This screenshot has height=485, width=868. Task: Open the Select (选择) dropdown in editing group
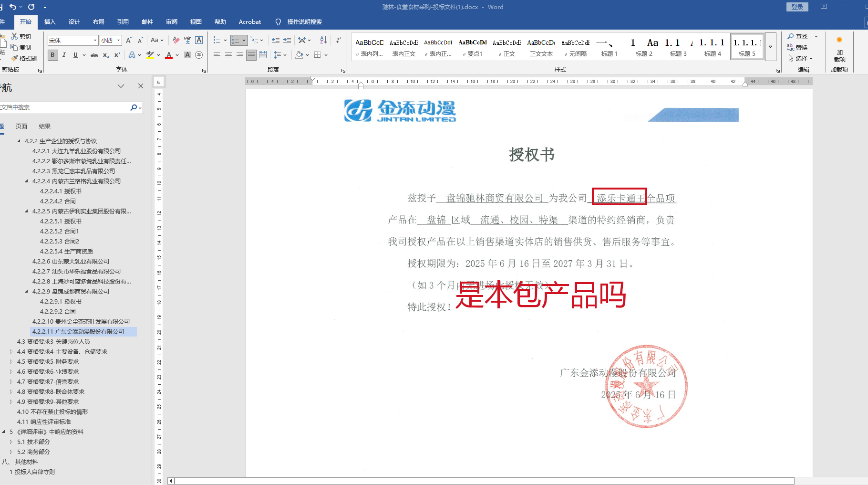click(800, 58)
